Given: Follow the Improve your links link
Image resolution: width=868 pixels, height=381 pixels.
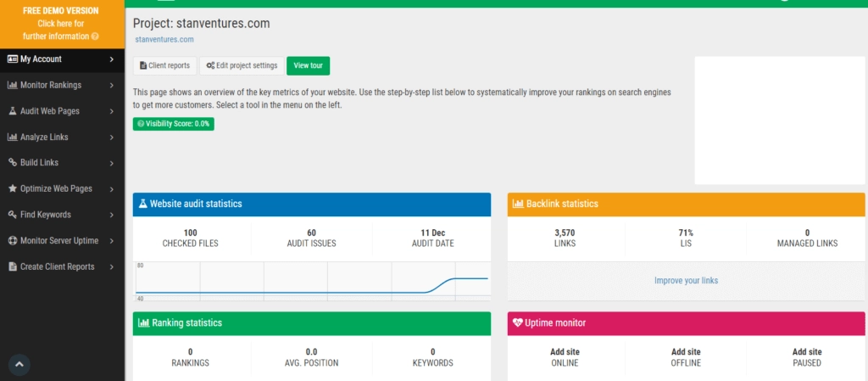Looking at the screenshot, I should click(x=686, y=281).
